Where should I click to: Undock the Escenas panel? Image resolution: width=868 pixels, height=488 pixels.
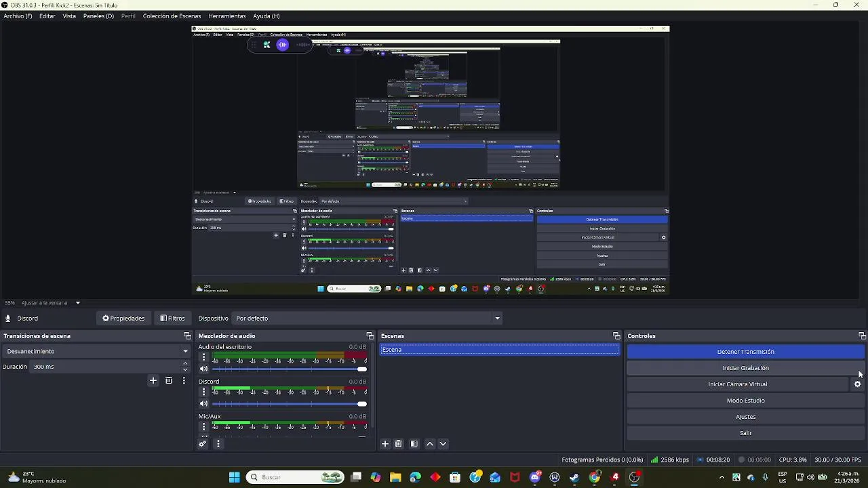click(x=616, y=336)
